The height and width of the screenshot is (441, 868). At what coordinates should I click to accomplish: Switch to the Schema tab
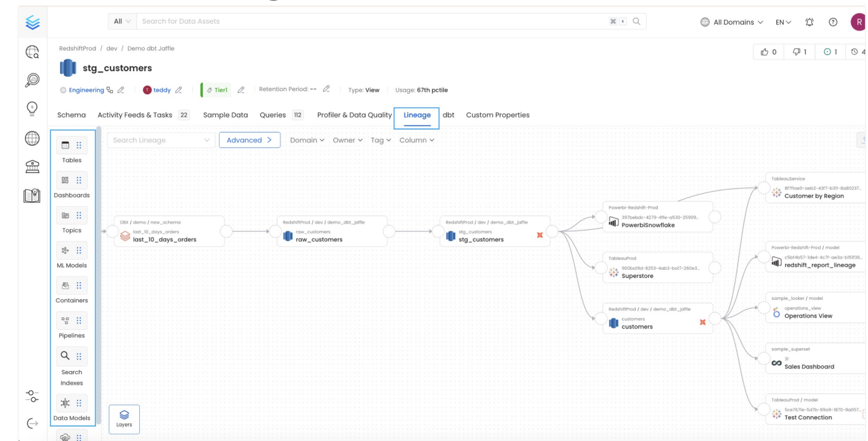pos(71,115)
